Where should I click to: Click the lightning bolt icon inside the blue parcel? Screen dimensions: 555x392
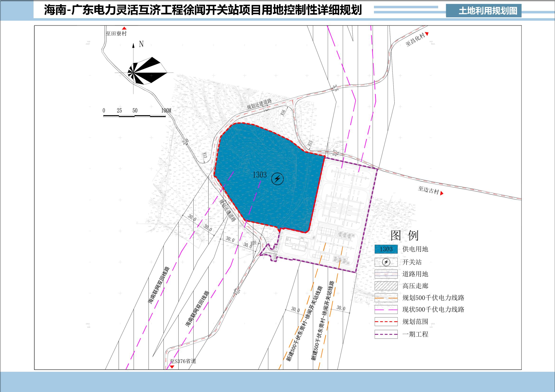pos(277,179)
